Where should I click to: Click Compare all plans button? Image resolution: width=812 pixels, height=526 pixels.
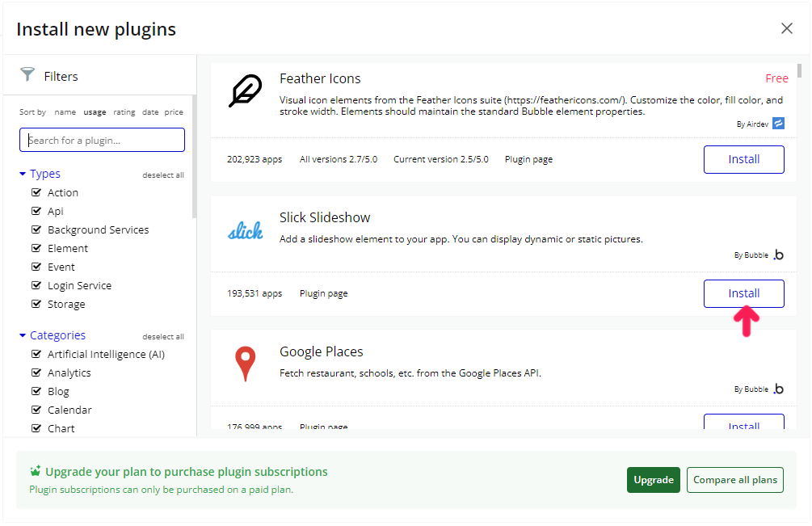point(734,480)
